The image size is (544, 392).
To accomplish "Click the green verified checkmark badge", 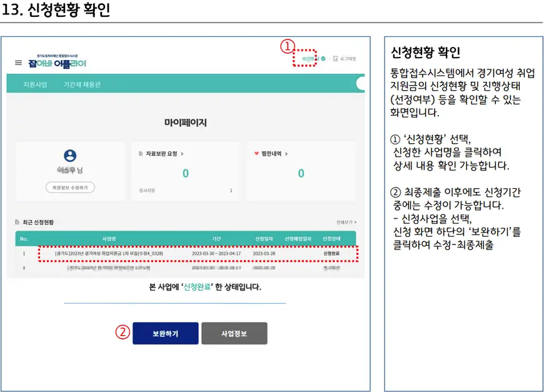I will [323, 58].
